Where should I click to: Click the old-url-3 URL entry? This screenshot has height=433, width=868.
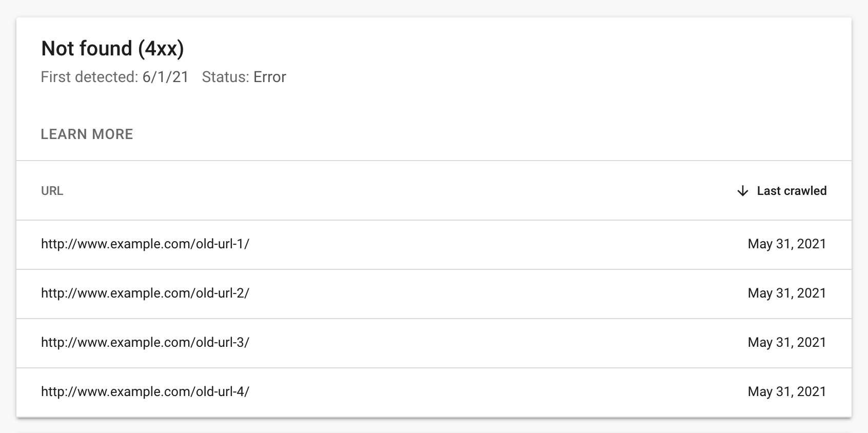[145, 343]
